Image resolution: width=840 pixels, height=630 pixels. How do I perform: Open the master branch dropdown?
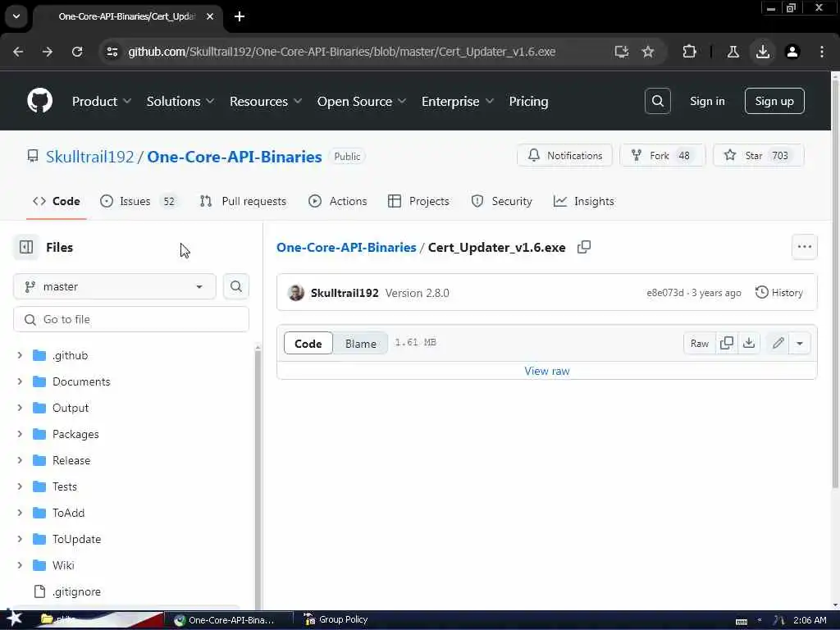(x=115, y=286)
